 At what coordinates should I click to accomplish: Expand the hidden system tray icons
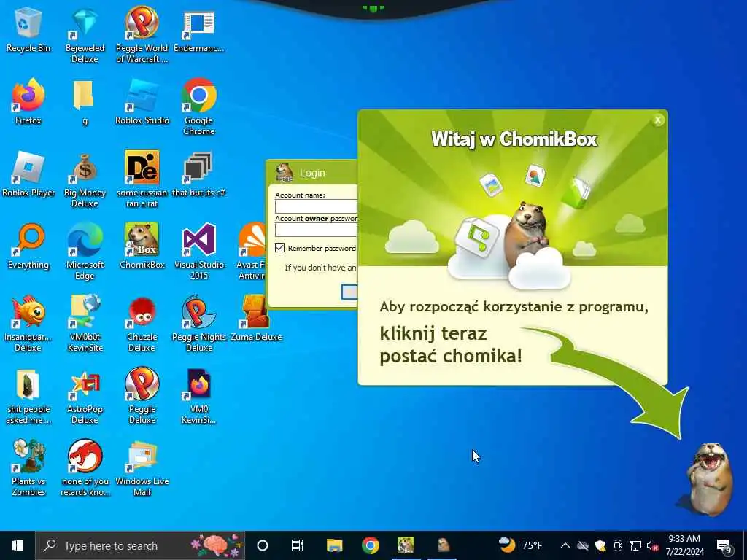[565, 545]
